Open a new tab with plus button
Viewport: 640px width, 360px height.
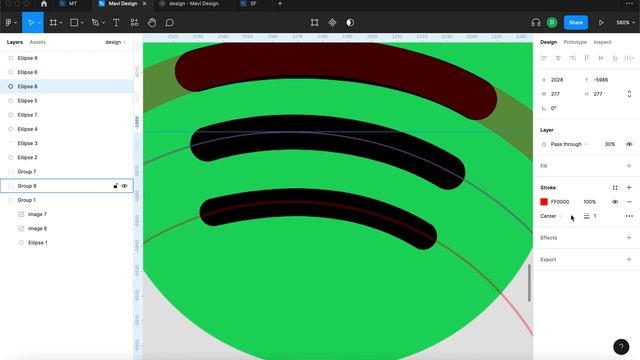[x=280, y=4]
